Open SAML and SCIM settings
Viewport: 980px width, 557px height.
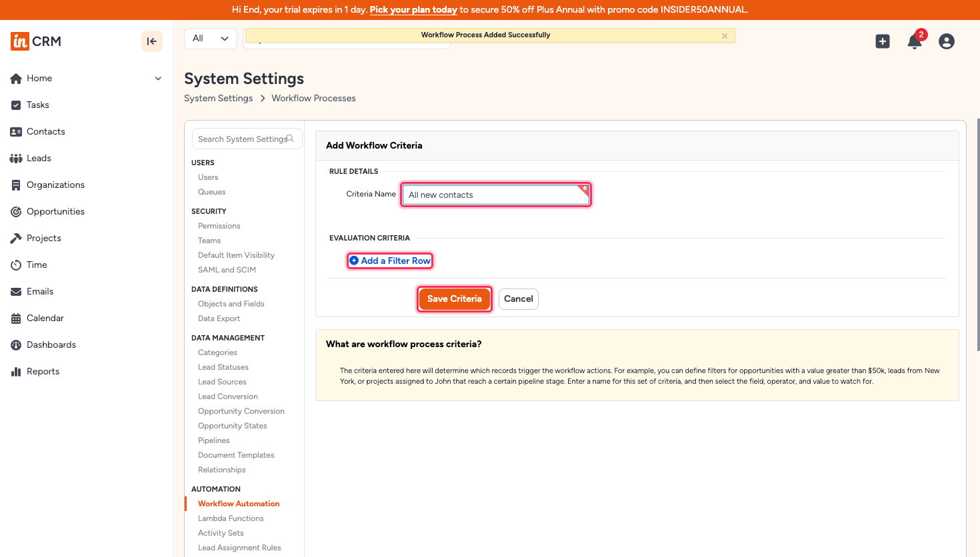(x=227, y=270)
